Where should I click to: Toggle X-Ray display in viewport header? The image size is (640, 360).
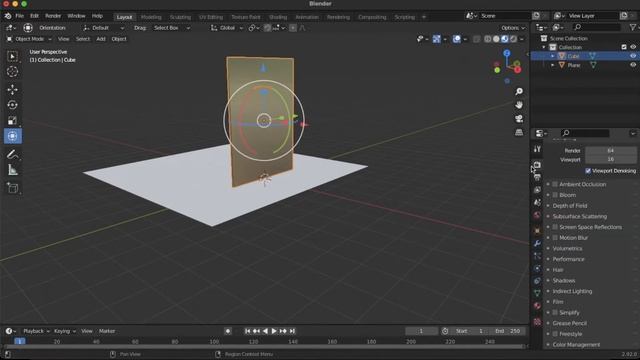click(x=476, y=39)
